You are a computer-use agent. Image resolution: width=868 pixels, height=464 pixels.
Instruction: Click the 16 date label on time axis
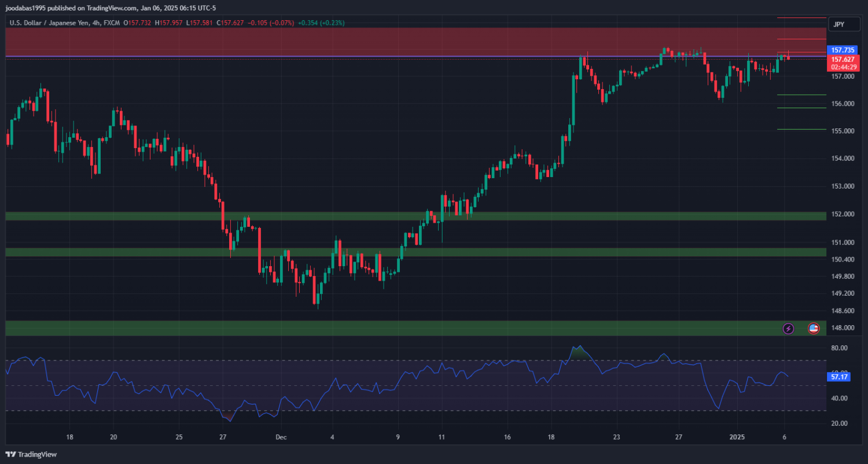pyautogui.click(x=507, y=437)
